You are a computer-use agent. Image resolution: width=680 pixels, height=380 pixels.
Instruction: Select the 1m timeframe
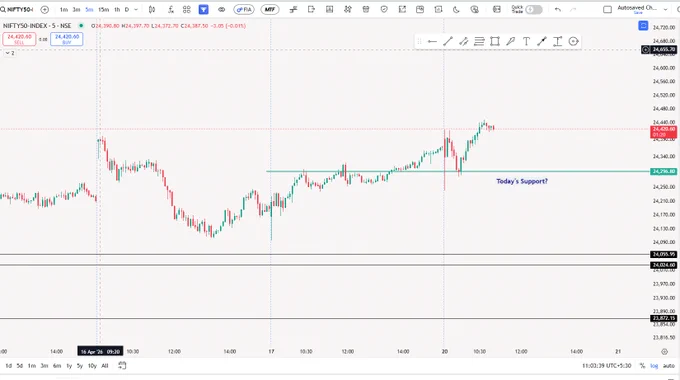pos(64,10)
